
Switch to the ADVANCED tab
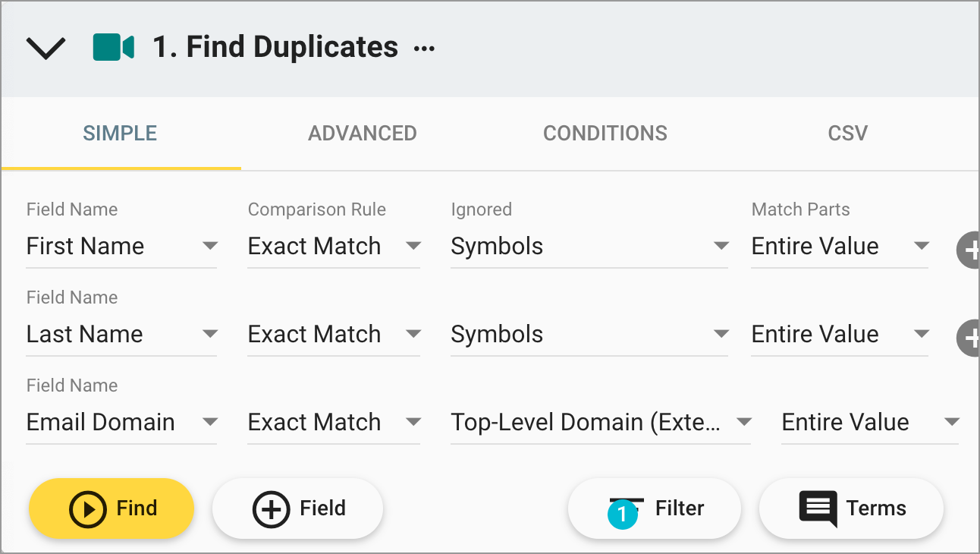[362, 133]
